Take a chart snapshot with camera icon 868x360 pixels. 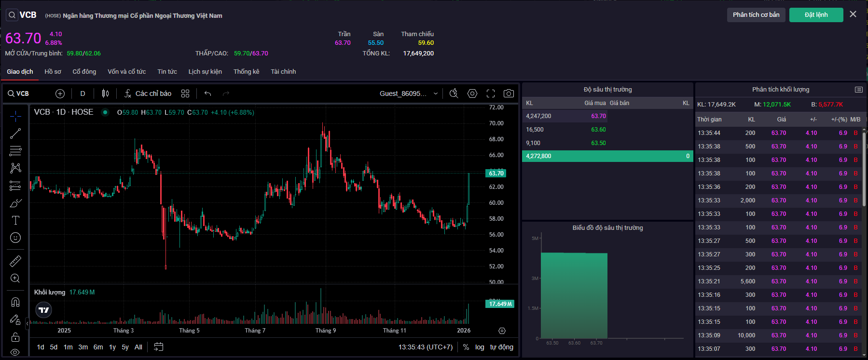(509, 93)
